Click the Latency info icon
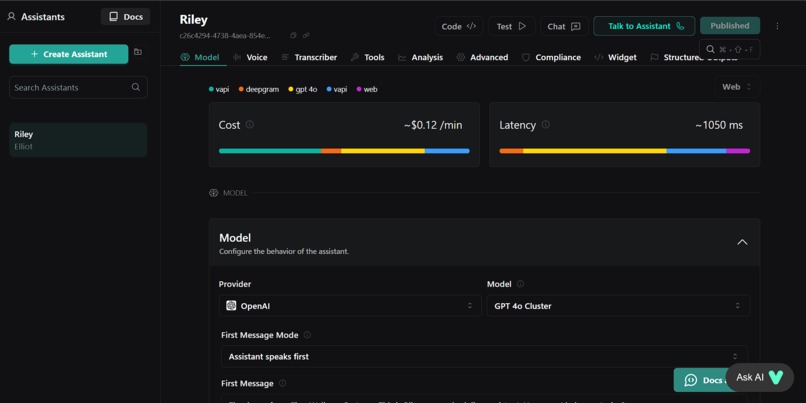This screenshot has height=403, width=806. coord(545,124)
